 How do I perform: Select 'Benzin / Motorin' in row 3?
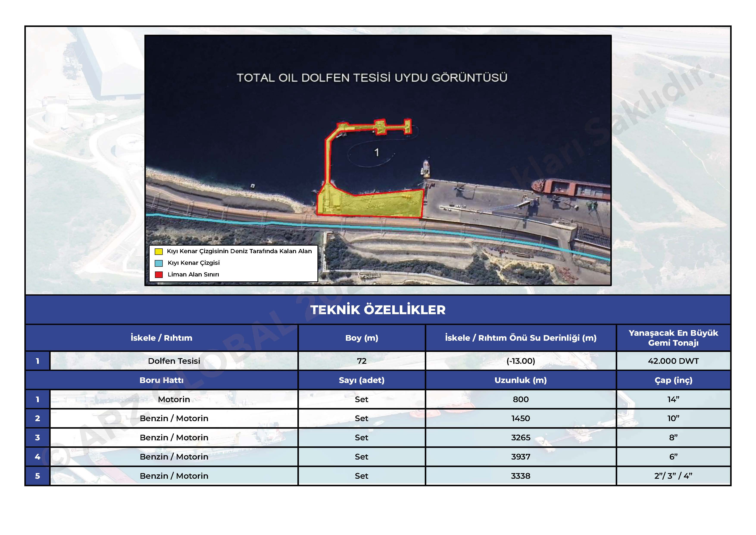click(x=174, y=438)
